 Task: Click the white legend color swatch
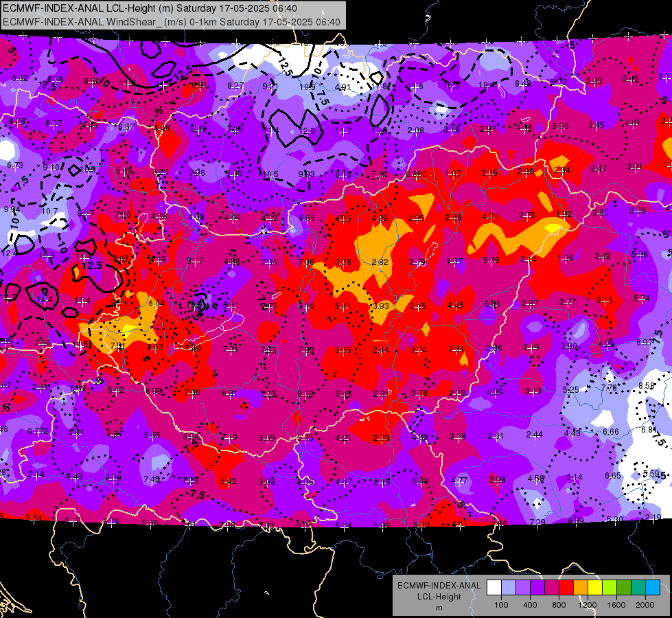[x=494, y=588]
